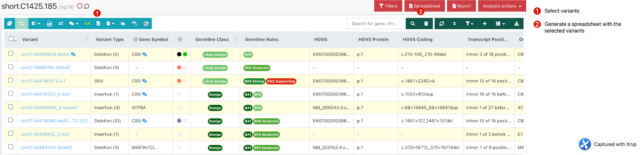
Task: Click the CBS comment icon in delAA row
Action: (x=144, y=54)
